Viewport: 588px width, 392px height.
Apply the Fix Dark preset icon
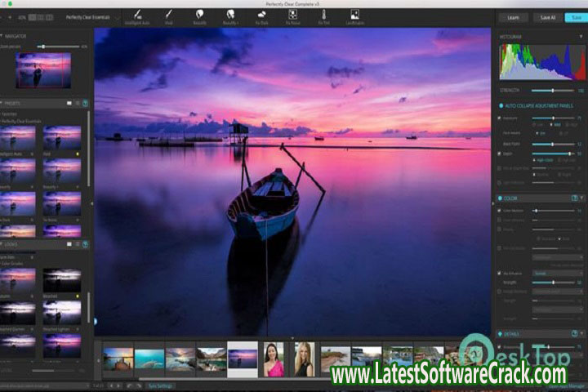(262, 15)
